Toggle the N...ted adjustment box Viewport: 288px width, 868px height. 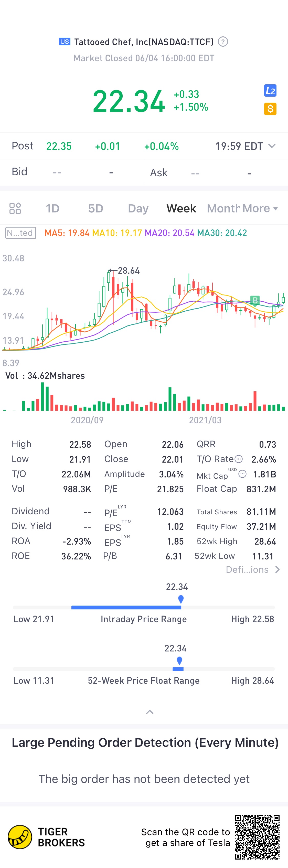click(20, 233)
